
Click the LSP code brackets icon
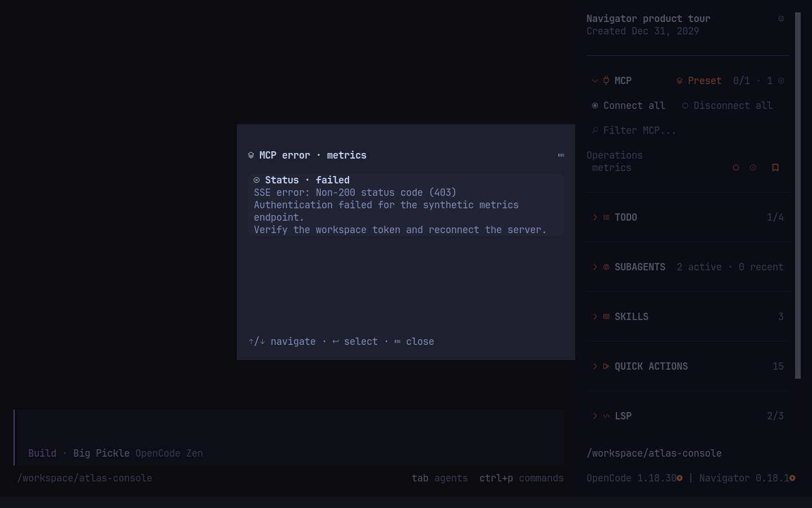[606, 416]
